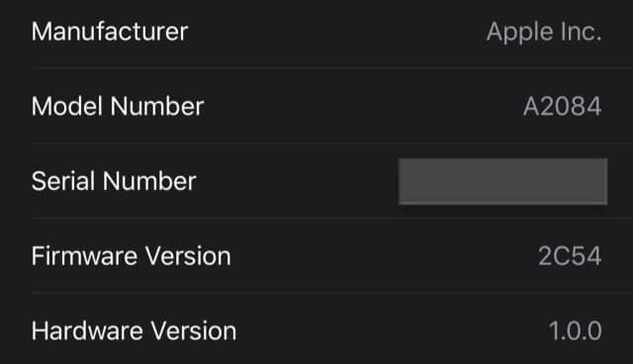Click the Firmware Version label
633x364 pixels.
pos(132,256)
